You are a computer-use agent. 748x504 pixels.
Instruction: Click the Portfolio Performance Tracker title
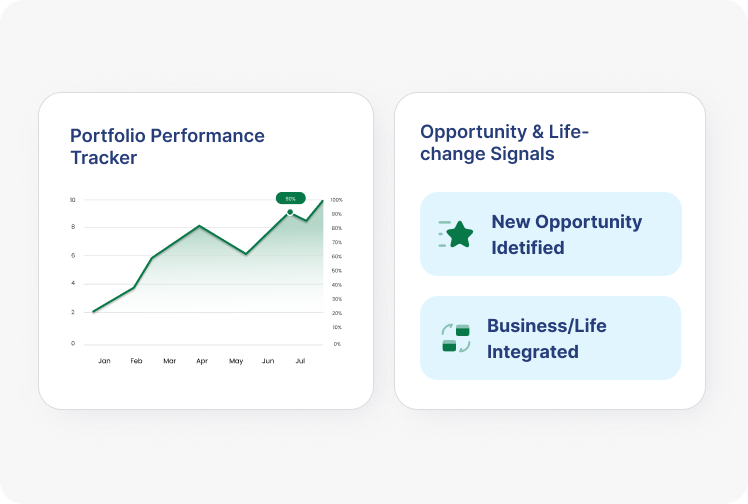167,146
